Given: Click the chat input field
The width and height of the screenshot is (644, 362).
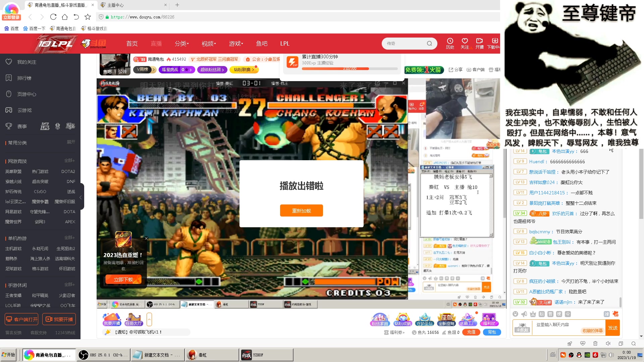Looking at the screenshot, I should [569, 327].
